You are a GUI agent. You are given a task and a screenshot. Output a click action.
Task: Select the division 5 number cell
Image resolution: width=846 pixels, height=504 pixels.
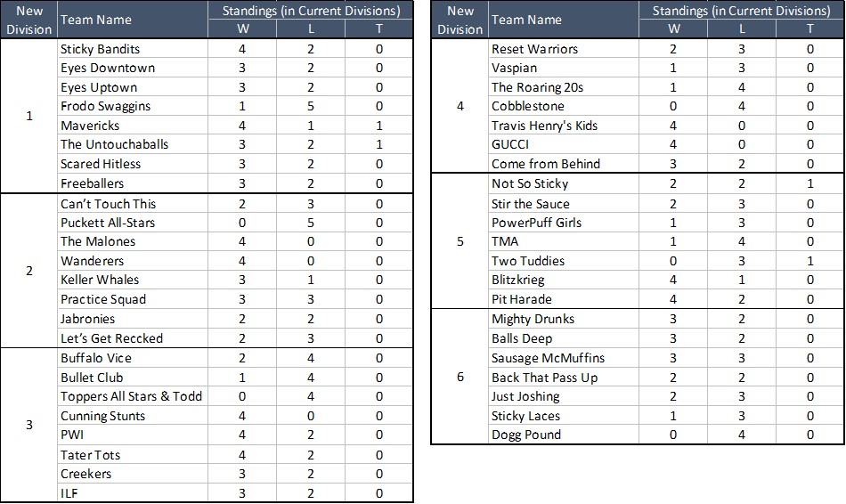click(x=460, y=241)
